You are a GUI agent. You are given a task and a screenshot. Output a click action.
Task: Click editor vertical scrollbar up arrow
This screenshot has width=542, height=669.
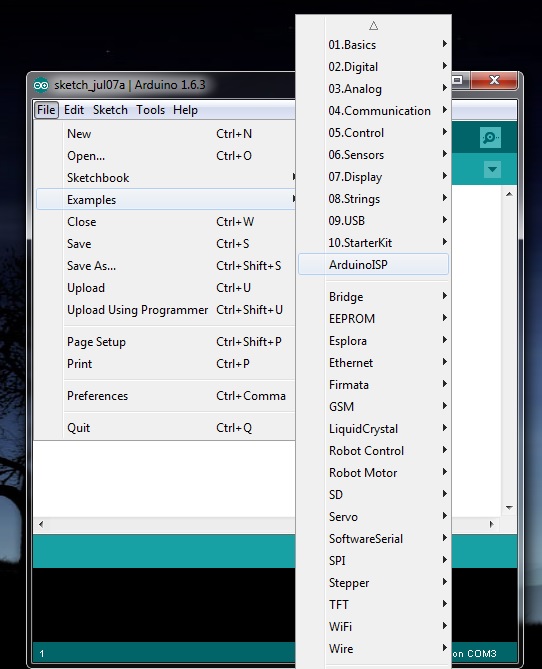(509, 194)
